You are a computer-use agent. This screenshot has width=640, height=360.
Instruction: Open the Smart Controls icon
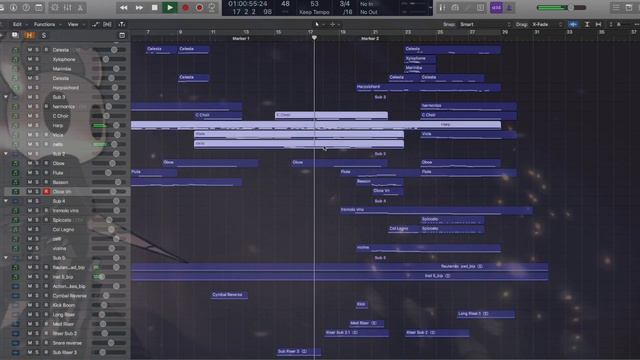pyautogui.click(x=54, y=7)
